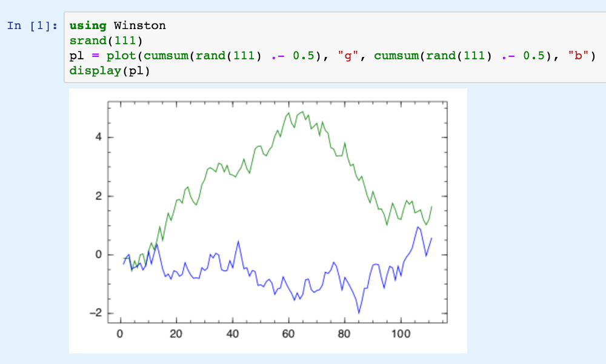
Task: Click the In [1]: cell prompt
Action: [33, 26]
